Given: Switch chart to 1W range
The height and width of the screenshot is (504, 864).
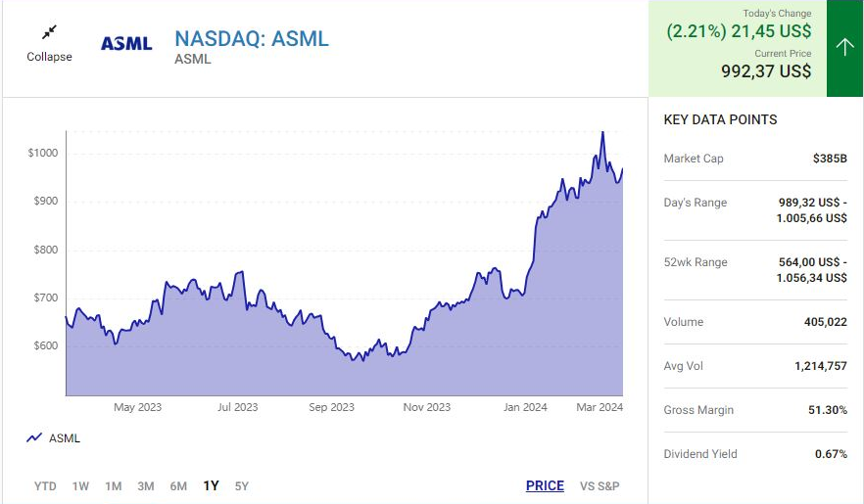Looking at the screenshot, I should (x=80, y=486).
